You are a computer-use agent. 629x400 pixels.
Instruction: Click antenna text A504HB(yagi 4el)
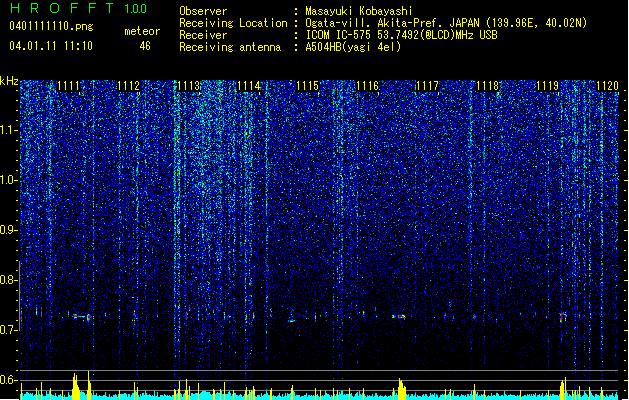(353, 47)
